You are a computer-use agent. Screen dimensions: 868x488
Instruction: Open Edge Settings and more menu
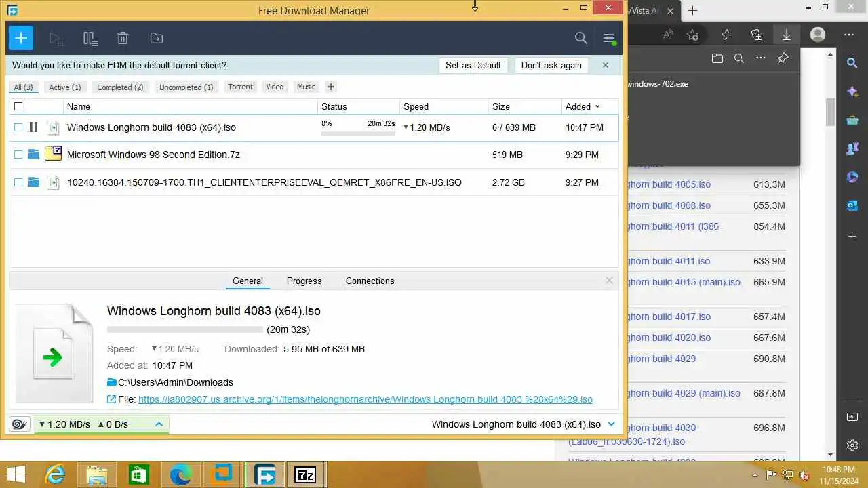click(x=849, y=35)
